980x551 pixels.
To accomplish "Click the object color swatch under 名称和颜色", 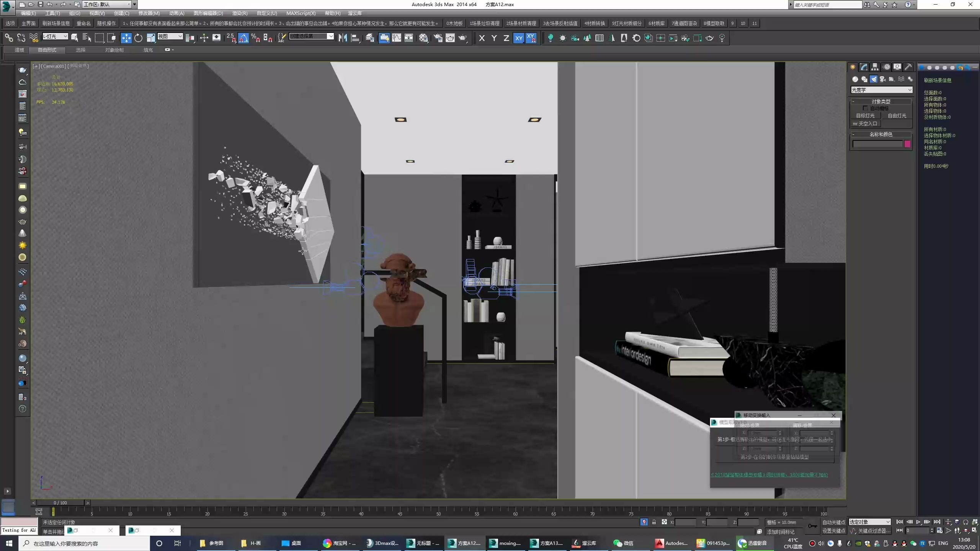I will [x=906, y=144].
